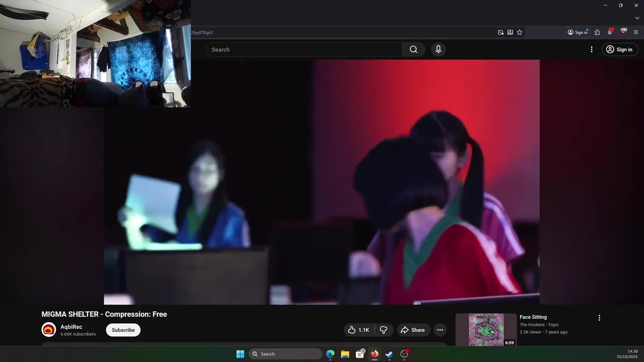The height and width of the screenshot is (362, 644).
Task: Open Firefox extensions puzzle icon
Action: coord(597,32)
